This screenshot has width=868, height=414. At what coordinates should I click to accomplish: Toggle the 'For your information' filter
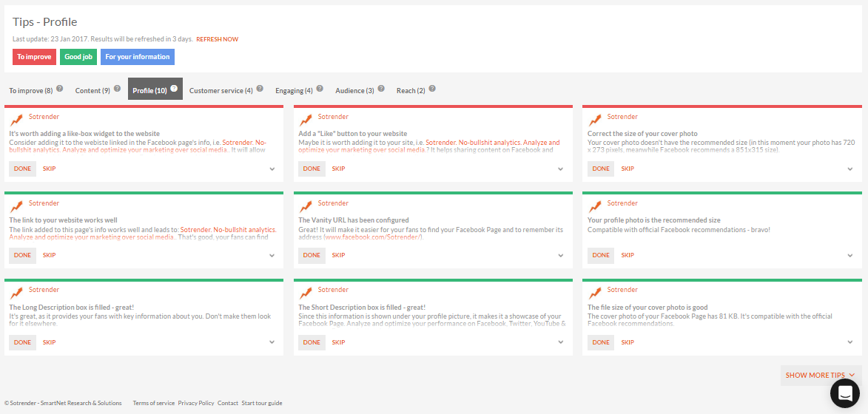tap(137, 57)
